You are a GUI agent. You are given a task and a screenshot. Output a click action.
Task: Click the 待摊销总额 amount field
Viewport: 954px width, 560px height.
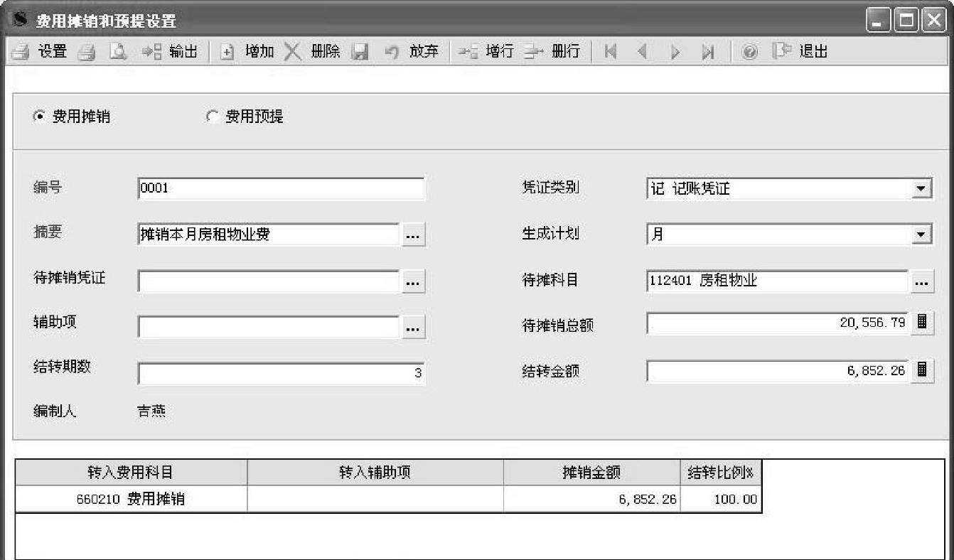(x=778, y=323)
